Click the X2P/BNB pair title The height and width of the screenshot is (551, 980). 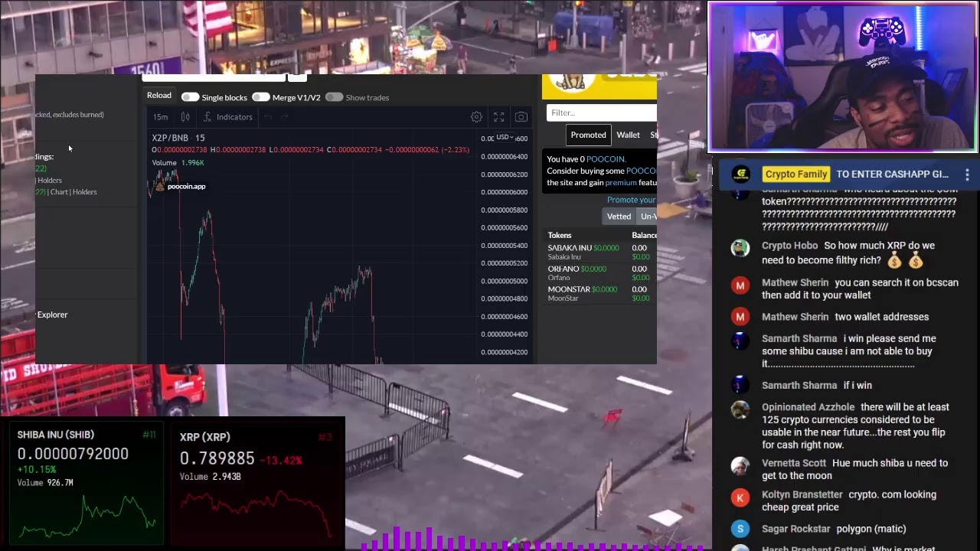pyautogui.click(x=178, y=138)
